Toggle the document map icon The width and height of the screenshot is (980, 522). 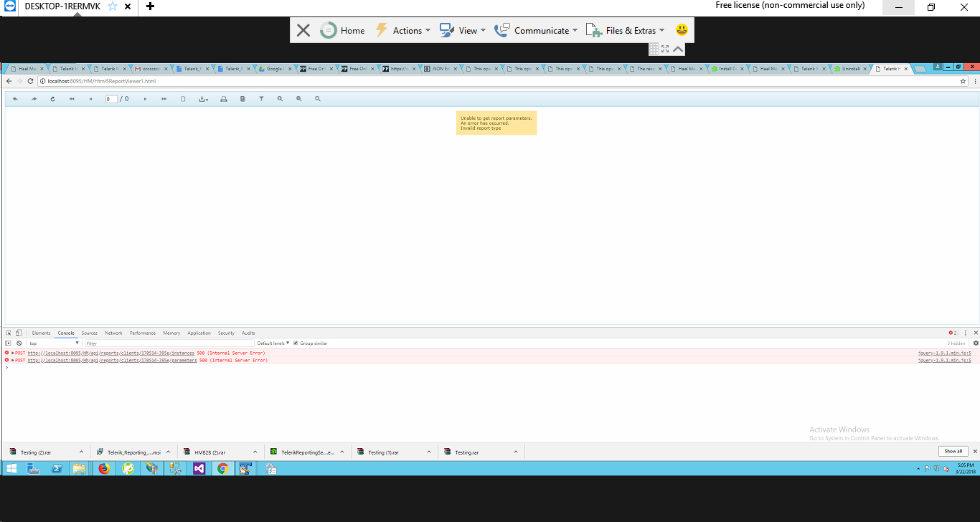point(242,99)
